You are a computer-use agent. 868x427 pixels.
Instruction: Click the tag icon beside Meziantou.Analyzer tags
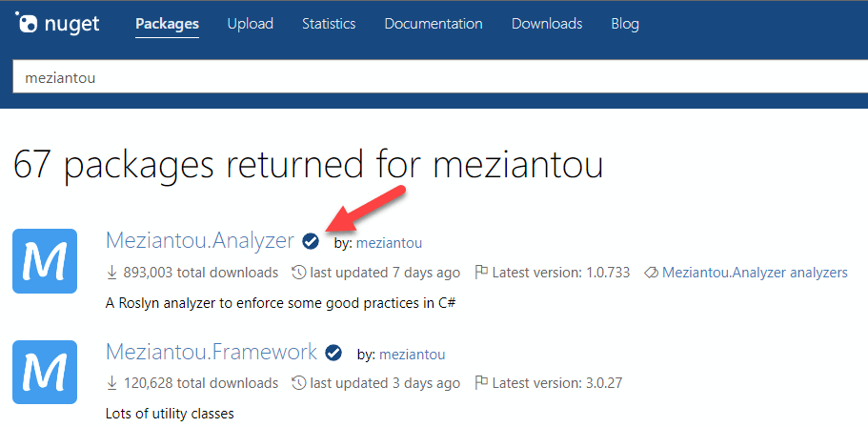tap(651, 273)
